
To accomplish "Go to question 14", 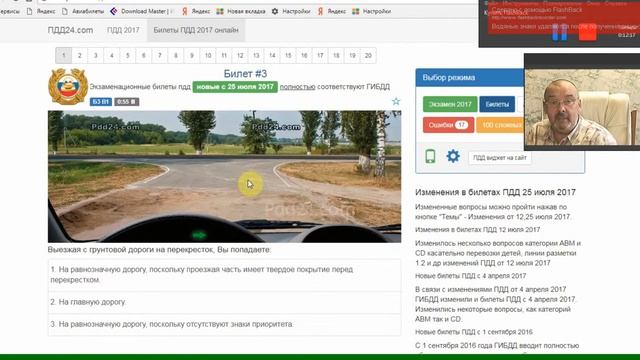I will (272, 56).
